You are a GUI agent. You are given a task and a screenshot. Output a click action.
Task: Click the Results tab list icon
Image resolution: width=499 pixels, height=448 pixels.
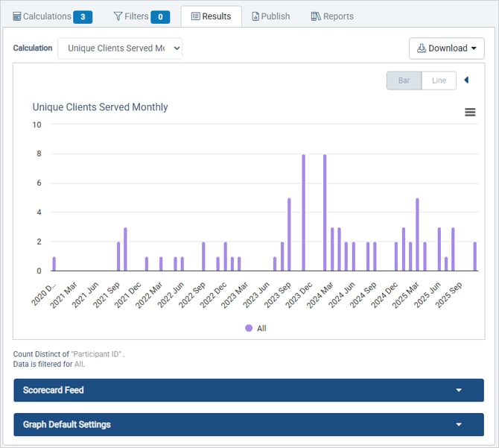195,16
